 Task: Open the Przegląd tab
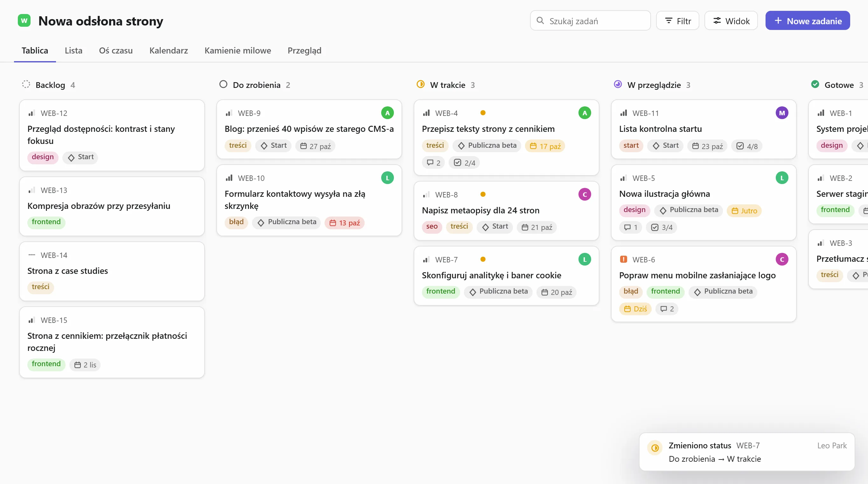(304, 51)
